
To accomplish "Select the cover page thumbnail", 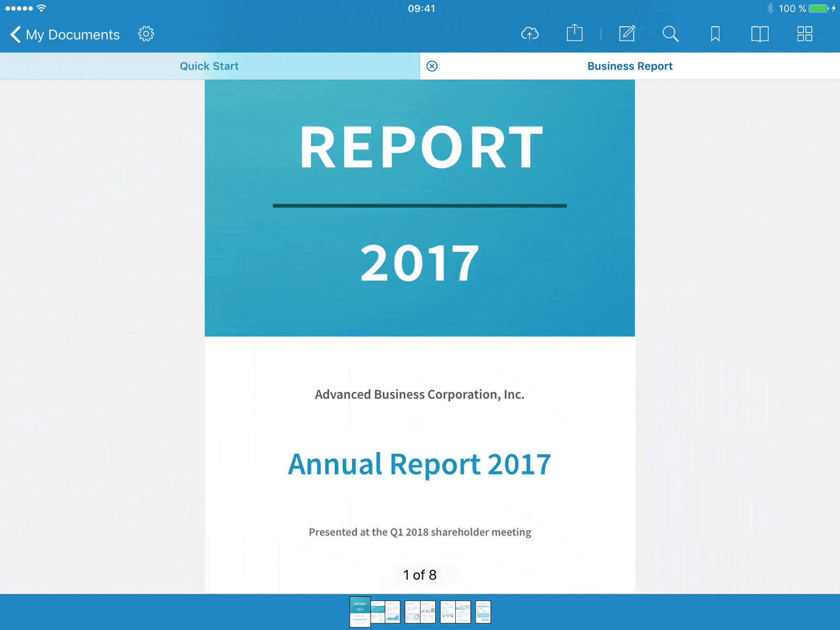I will click(x=360, y=612).
